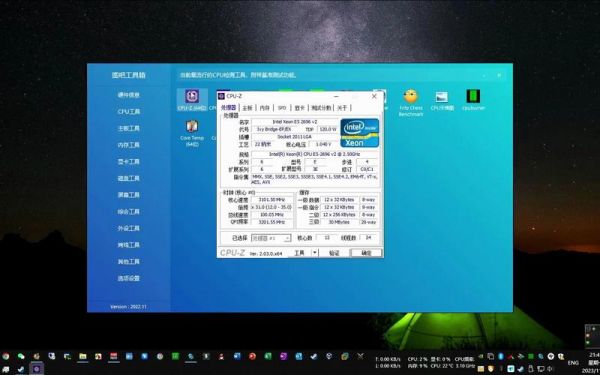Expand the arrow beside the 工具 button
The image size is (600, 375).
click(315, 253)
